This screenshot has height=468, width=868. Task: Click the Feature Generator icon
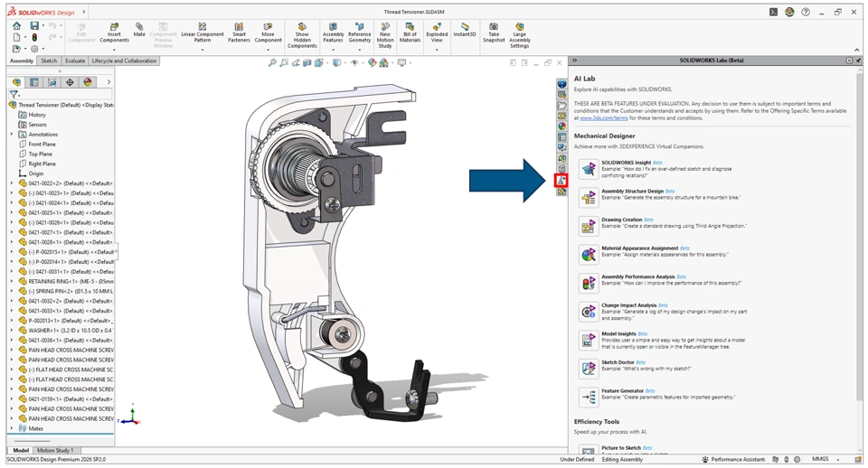[x=588, y=397]
